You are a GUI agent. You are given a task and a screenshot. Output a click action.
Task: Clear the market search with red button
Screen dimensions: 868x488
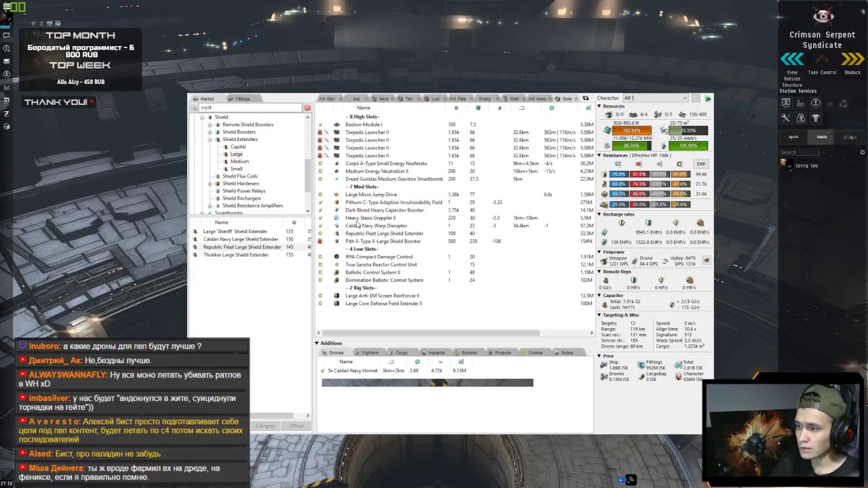[307, 108]
